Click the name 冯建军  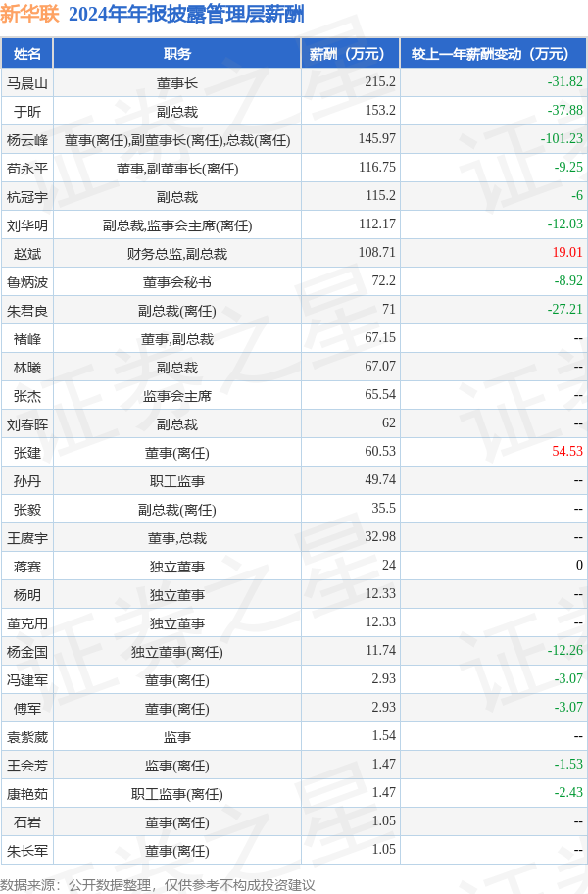click(x=27, y=680)
